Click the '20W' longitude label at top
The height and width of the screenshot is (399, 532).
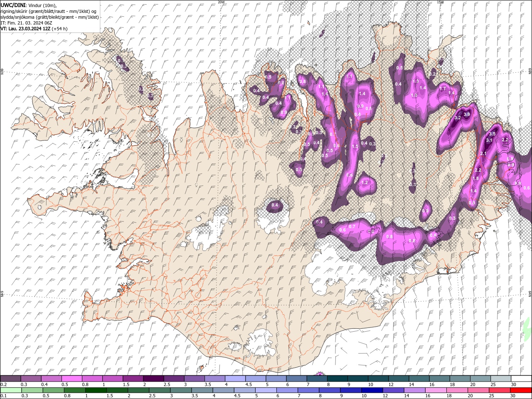tap(221, 2)
